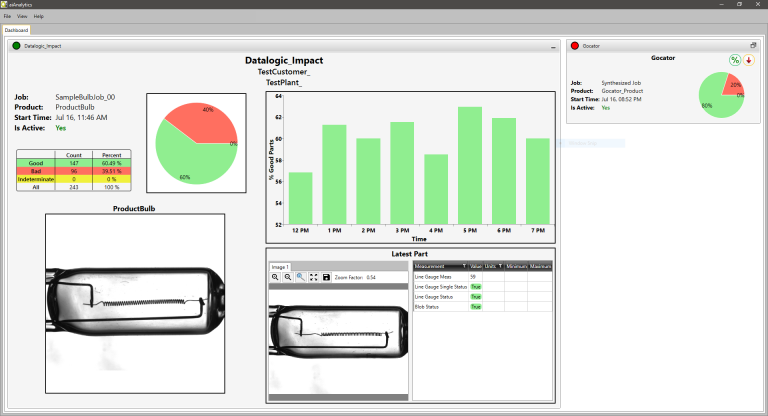Switch to the Dashboard tab

click(x=16, y=30)
